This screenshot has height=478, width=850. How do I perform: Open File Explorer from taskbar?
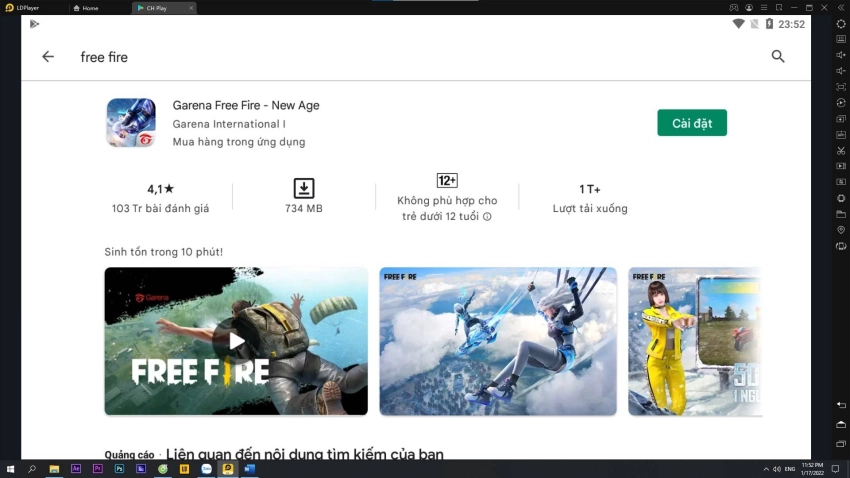pos(54,469)
